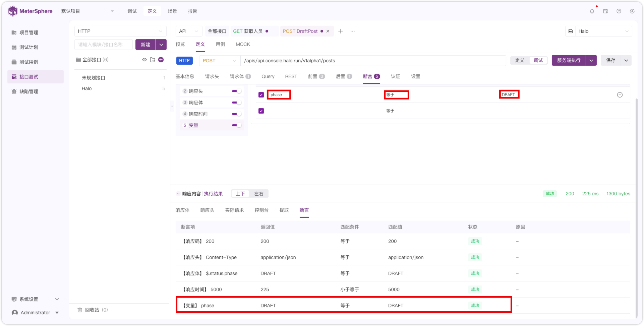Click the add-folder icon beside 全部接口

point(153,60)
